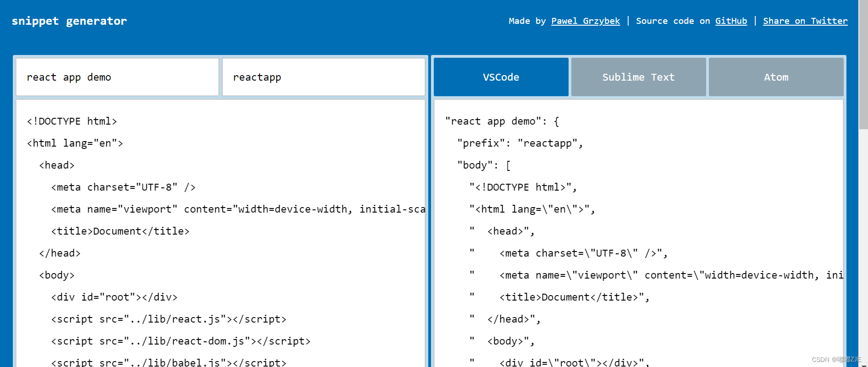The height and width of the screenshot is (367, 868).
Task: Switch to the Sublime Text tab
Action: click(x=638, y=77)
